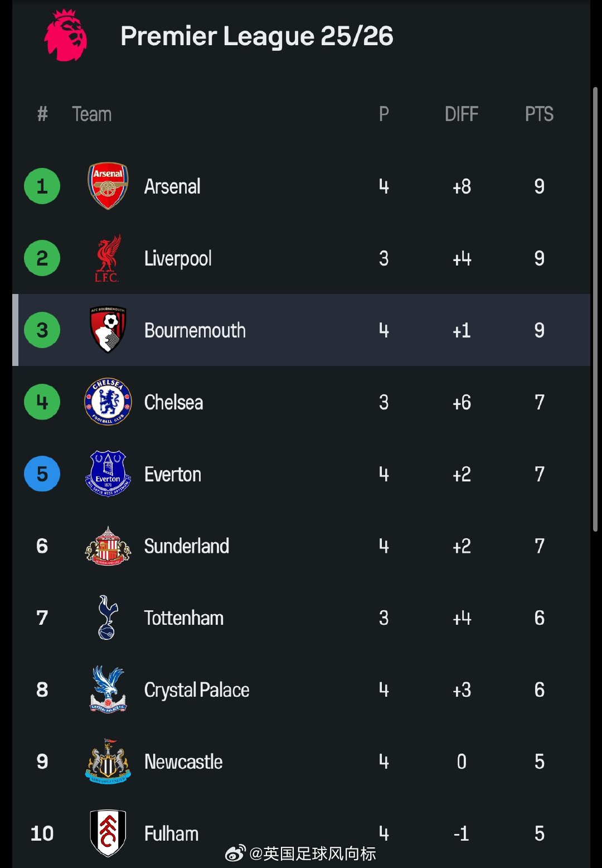Tap the Bournemouth club badge
Image resolution: width=602 pixels, height=868 pixels.
[x=108, y=330]
